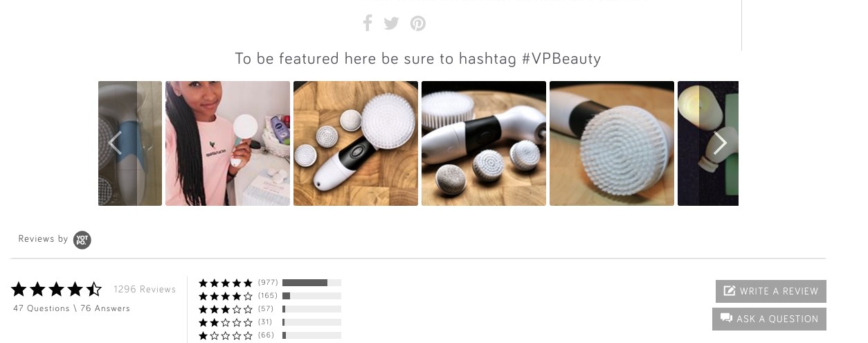This screenshot has height=343, width=868.
Task: View 47 Questions \ 76 Answers
Action: 71,308
